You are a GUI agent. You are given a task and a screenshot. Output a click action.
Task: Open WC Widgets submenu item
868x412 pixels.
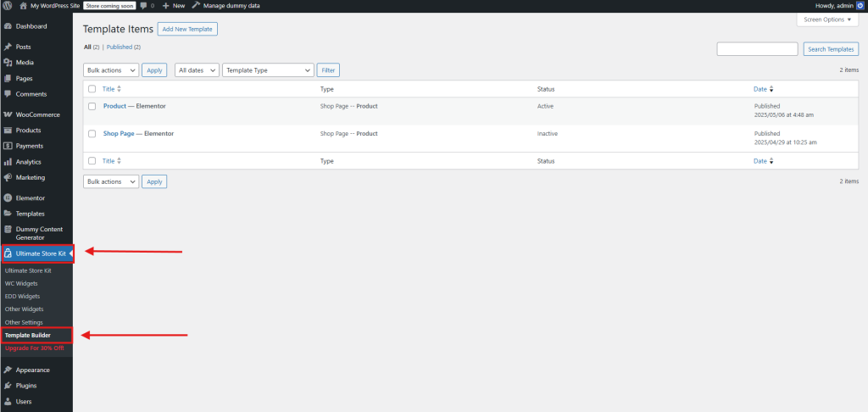point(21,283)
